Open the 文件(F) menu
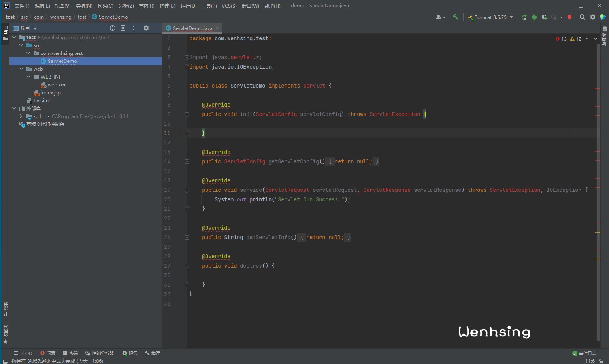This screenshot has height=364, width=609. tap(22, 6)
